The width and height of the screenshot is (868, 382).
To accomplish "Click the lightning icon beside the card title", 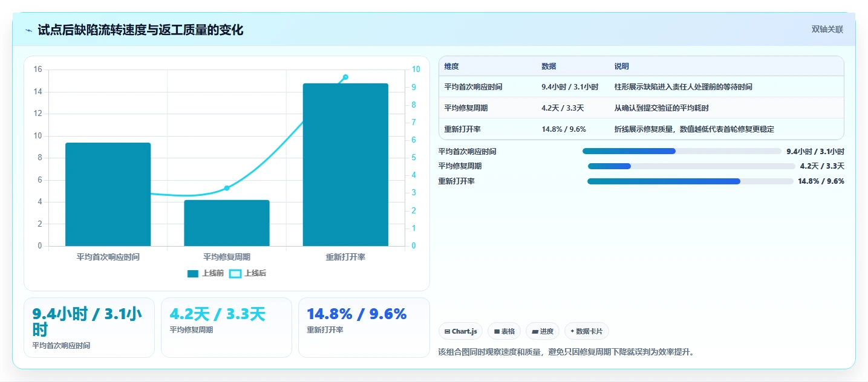I will (x=29, y=30).
